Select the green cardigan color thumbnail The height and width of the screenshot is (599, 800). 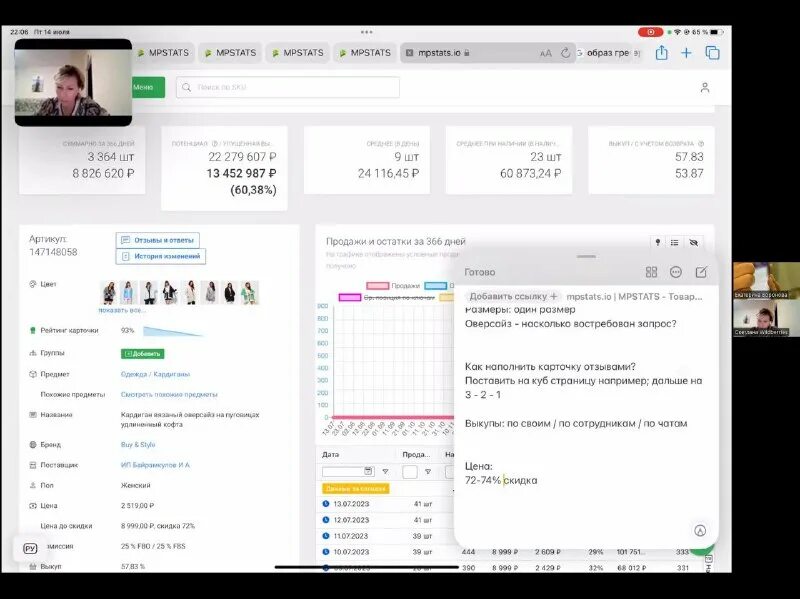pyautogui.click(x=249, y=293)
